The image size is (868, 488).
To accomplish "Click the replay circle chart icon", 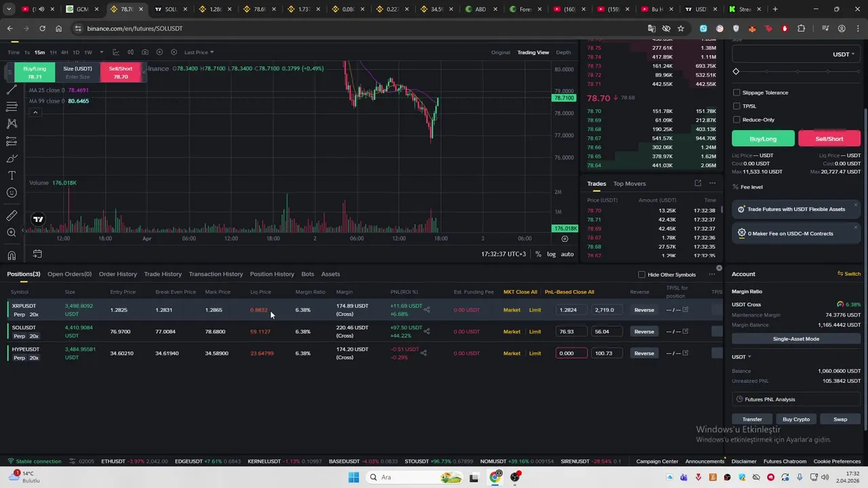I will (x=174, y=52).
